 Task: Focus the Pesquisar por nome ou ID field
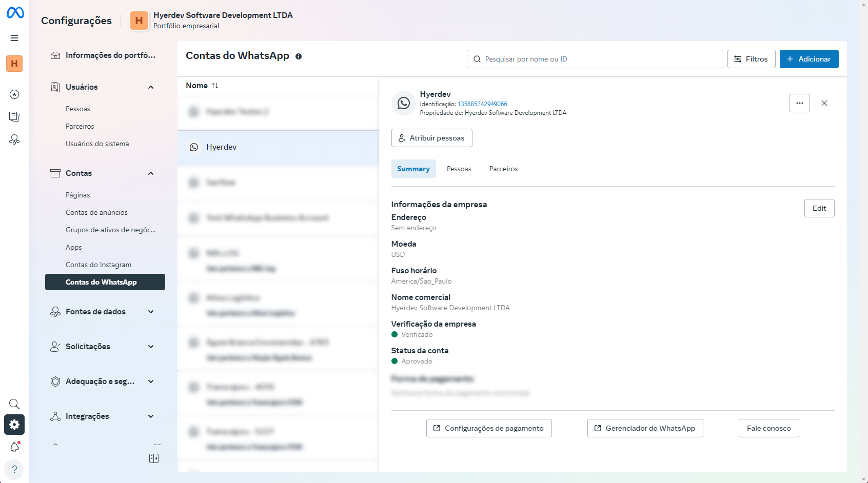pos(595,59)
